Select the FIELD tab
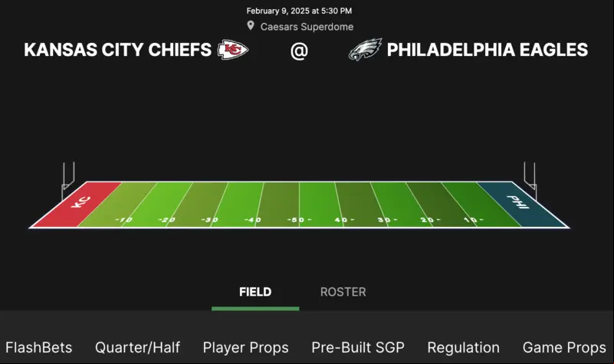 coord(255,292)
